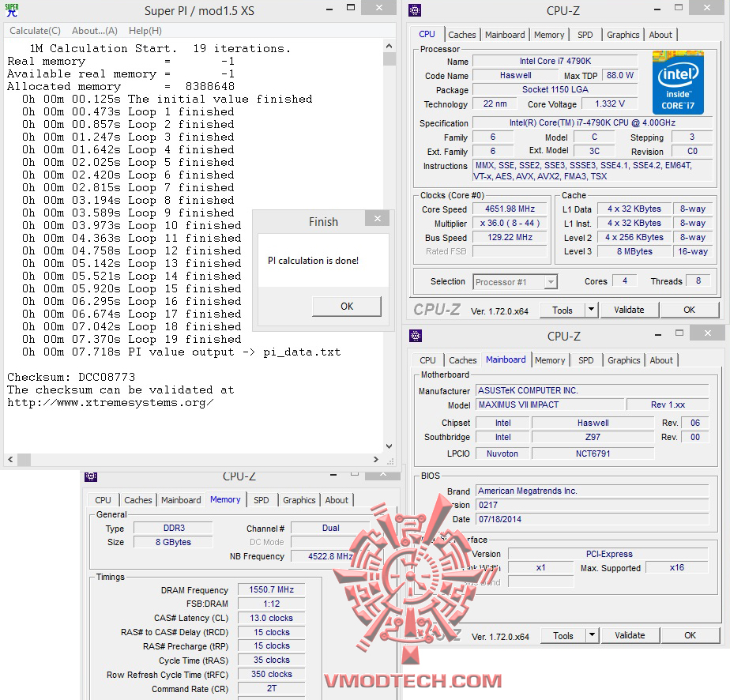Close the Super PI window
This screenshot has height=700, width=730.
click(x=379, y=7)
